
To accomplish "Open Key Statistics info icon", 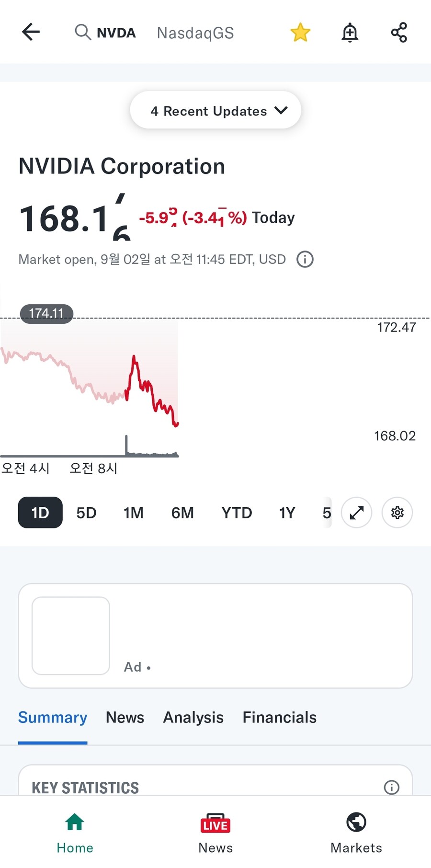I will pyautogui.click(x=392, y=787).
